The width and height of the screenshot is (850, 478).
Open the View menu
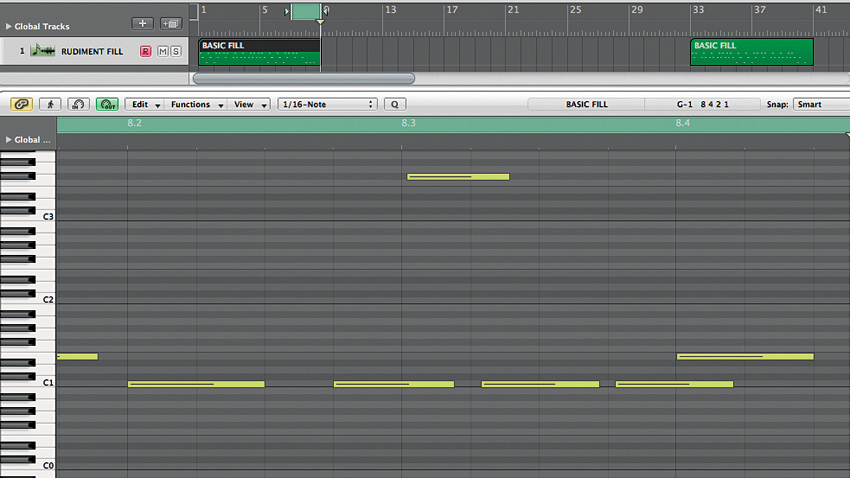[x=249, y=104]
